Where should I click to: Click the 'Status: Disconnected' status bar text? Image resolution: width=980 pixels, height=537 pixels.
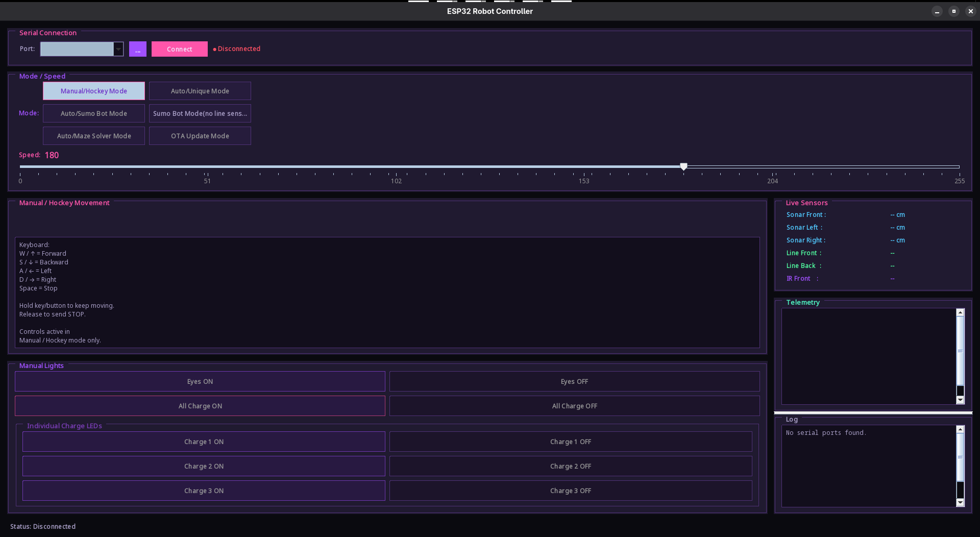[43, 526]
